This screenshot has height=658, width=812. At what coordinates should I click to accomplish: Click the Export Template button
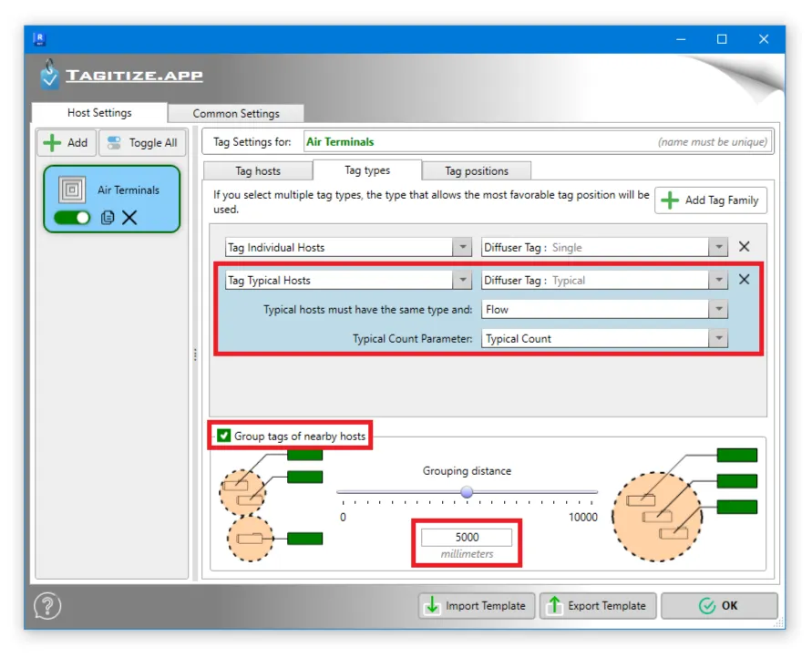(597, 606)
